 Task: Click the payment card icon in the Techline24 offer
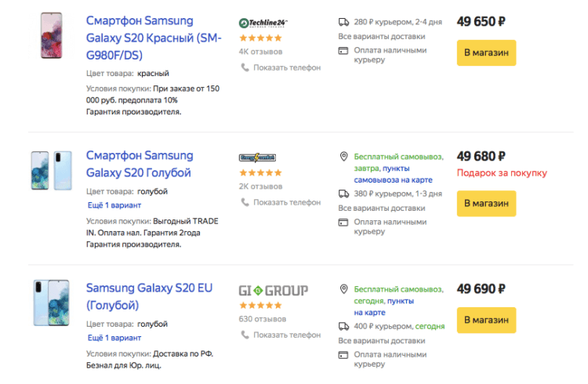(x=343, y=51)
